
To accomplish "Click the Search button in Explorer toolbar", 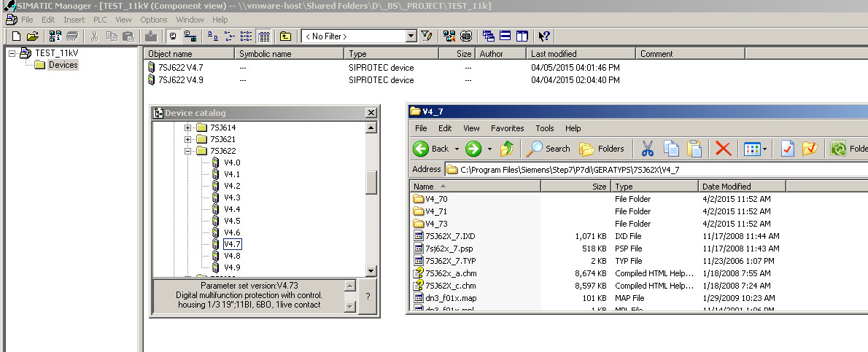I will click(x=549, y=149).
